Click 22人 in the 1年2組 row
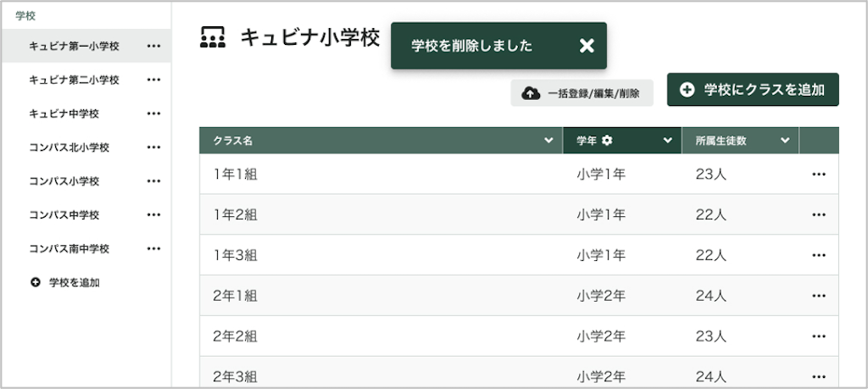This screenshot has width=868, height=389. click(711, 214)
